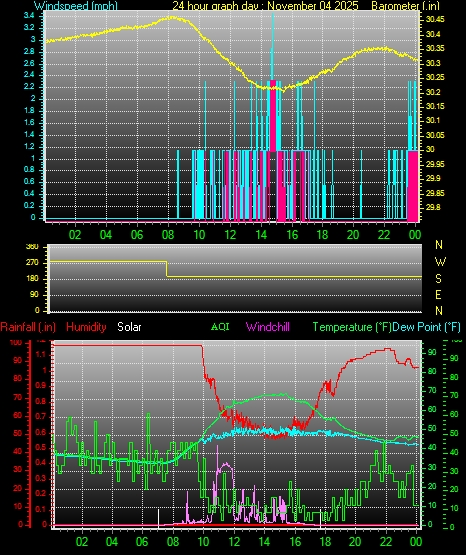The height and width of the screenshot is (555, 466).
Task: Select the "Humidity" legend label
Action: coord(86,327)
